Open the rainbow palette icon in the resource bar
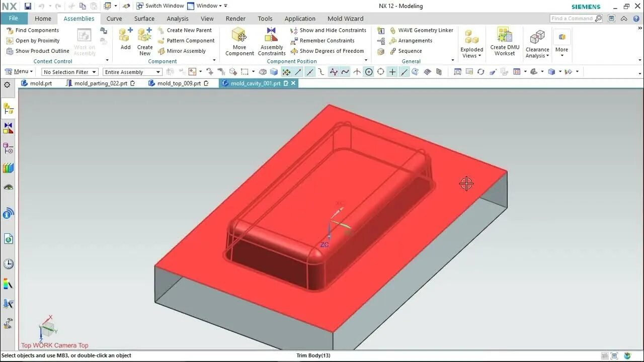This screenshot has height=362, width=644. pyautogui.click(x=8, y=284)
